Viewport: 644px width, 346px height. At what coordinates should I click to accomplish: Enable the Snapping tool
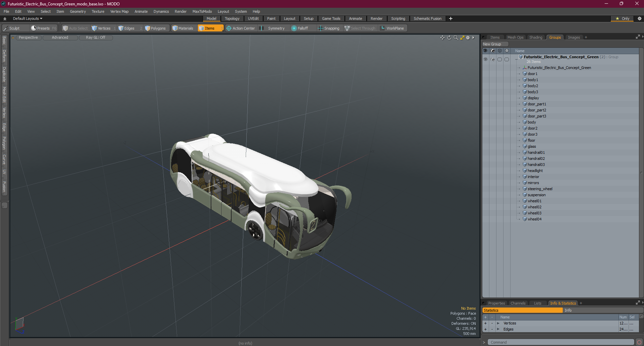pos(329,28)
